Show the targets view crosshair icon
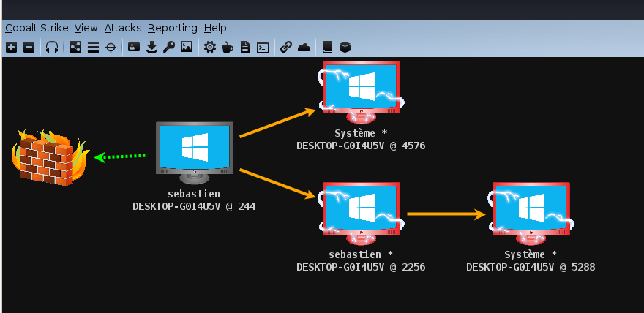The width and height of the screenshot is (644, 313). pos(111,48)
